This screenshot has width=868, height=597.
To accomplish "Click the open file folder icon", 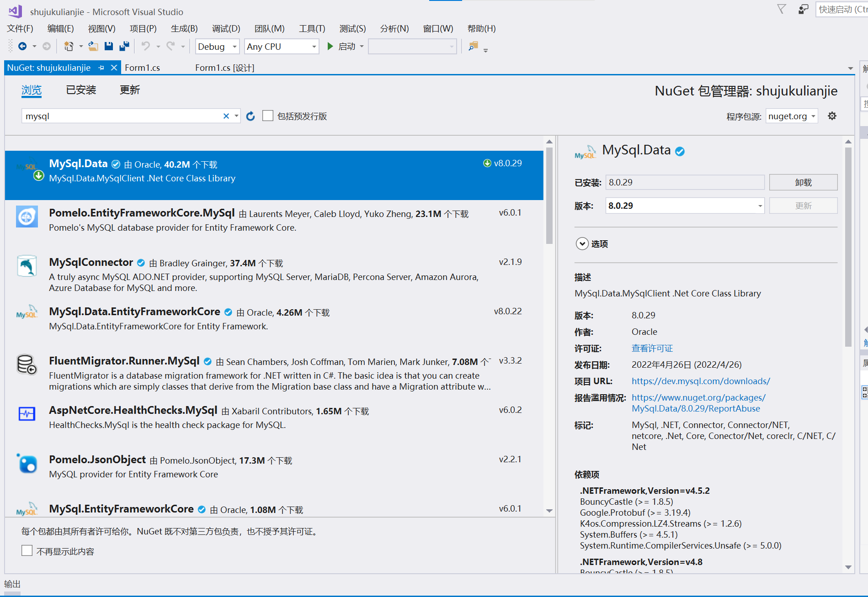I will click(x=93, y=46).
